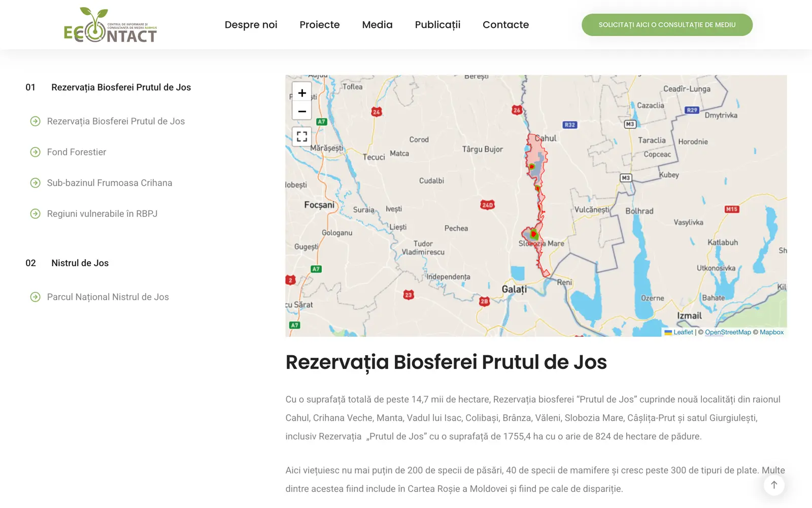Click arrow icon beside Regiuni vulnerabile în RBPJ
Viewport: 812px width, 508px height.
click(x=35, y=214)
